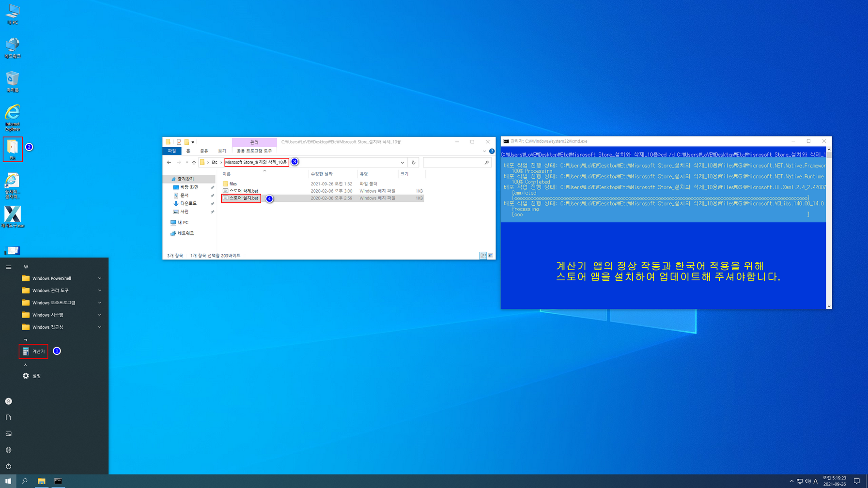Expand the Windows 보조프로그램 folder
868x488 pixels.
point(63,303)
